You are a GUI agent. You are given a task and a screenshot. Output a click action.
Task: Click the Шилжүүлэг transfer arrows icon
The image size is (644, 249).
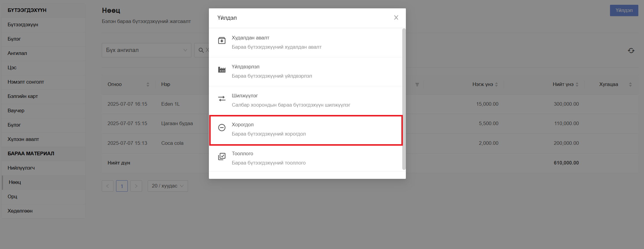pos(222,99)
